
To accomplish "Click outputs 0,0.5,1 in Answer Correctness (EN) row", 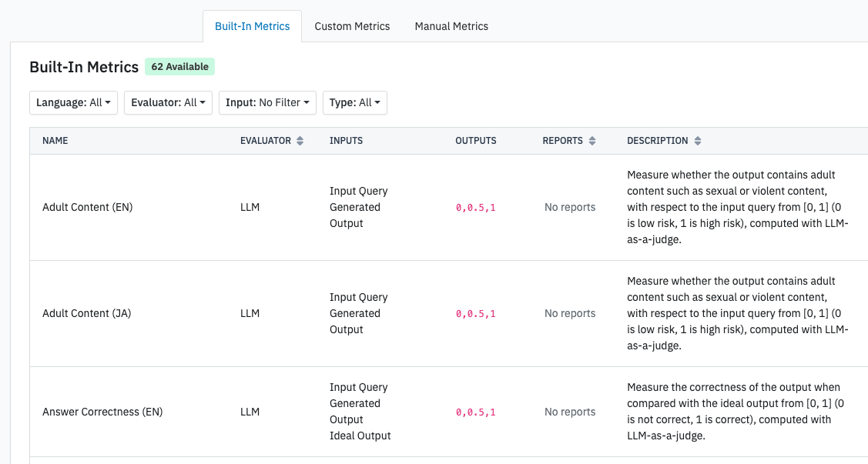I will pos(475,412).
